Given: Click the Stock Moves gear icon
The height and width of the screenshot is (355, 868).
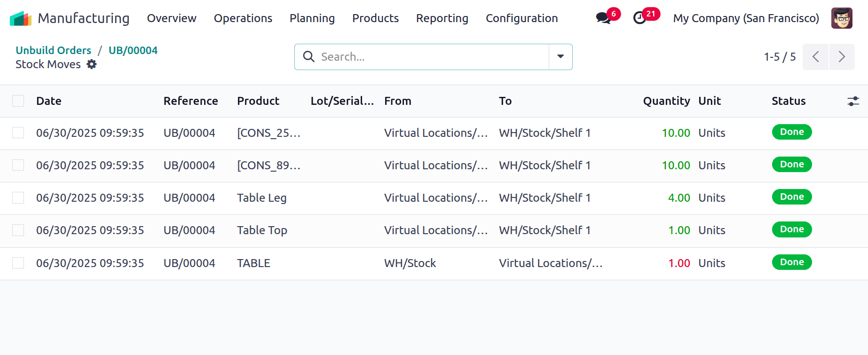Looking at the screenshot, I should pyautogui.click(x=92, y=64).
